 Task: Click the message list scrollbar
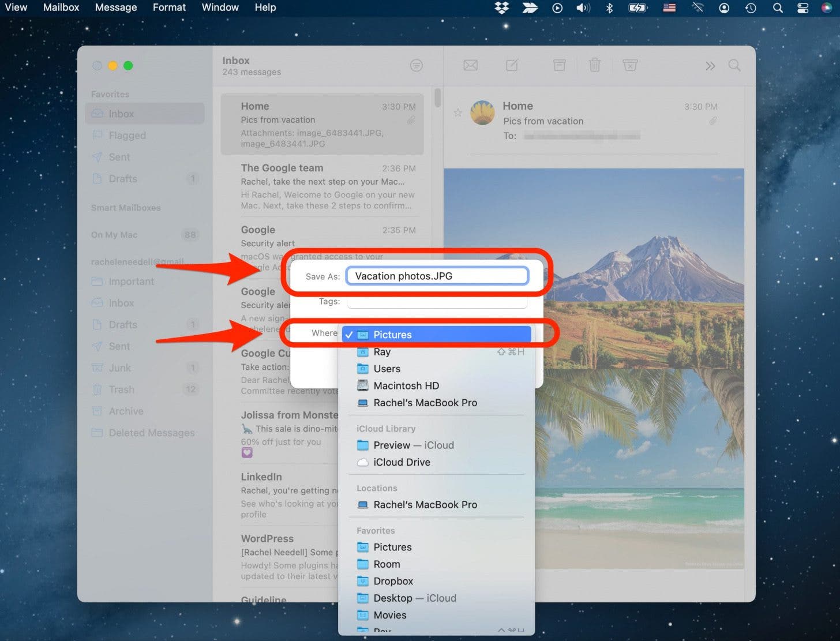(x=437, y=98)
